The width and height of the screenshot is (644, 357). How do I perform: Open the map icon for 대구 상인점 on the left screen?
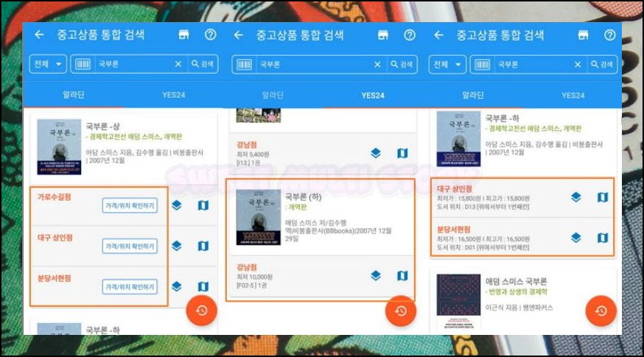point(203,246)
